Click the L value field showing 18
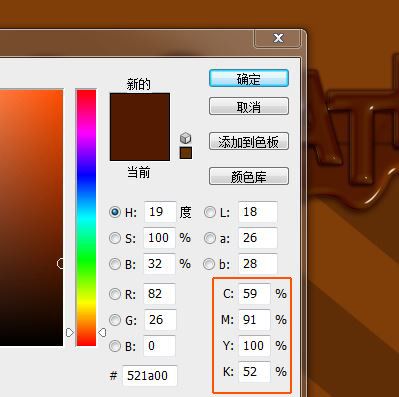 258,212
